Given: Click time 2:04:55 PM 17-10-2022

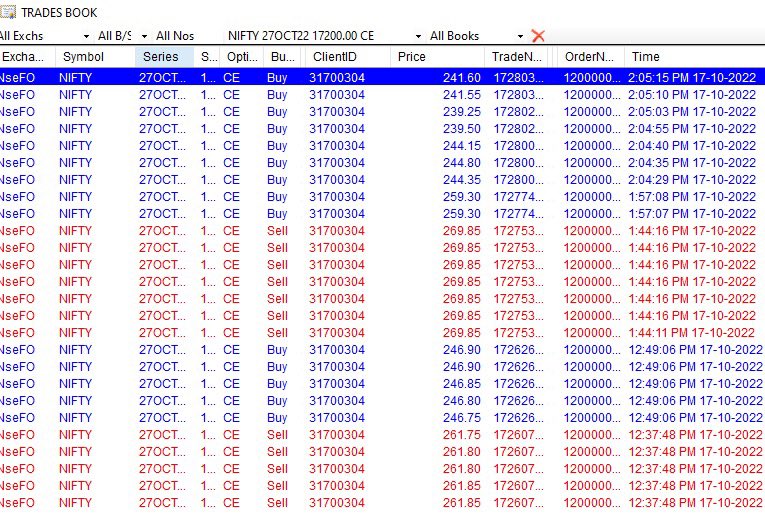Looking at the screenshot, I should [x=692, y=129].
